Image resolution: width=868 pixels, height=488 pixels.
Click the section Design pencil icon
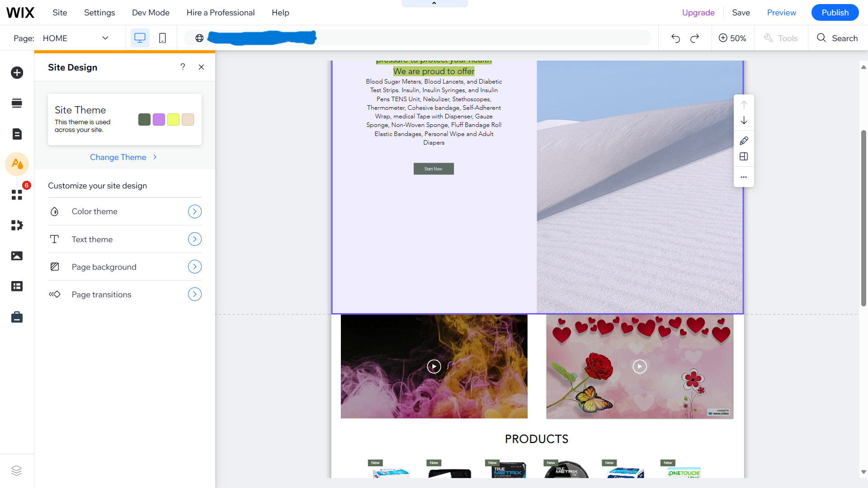744,141
